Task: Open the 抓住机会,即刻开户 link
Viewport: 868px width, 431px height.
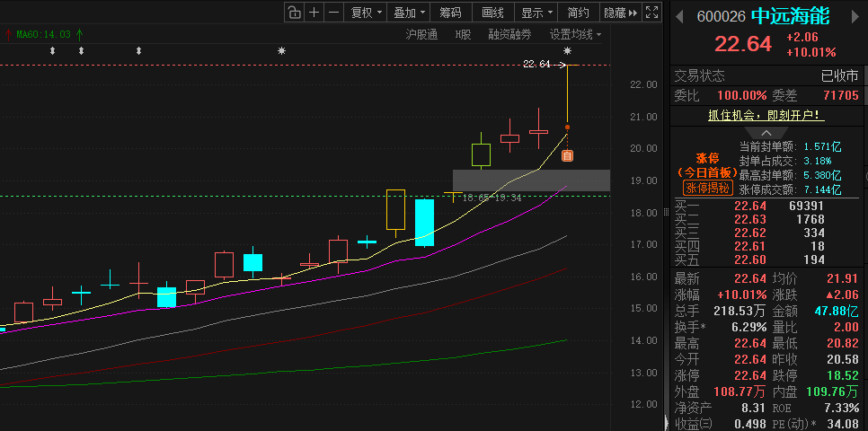Action: (766, 116)
